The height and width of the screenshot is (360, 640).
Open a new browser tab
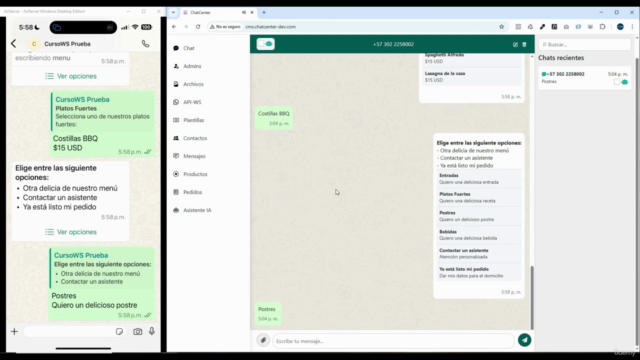click(264, 13)
